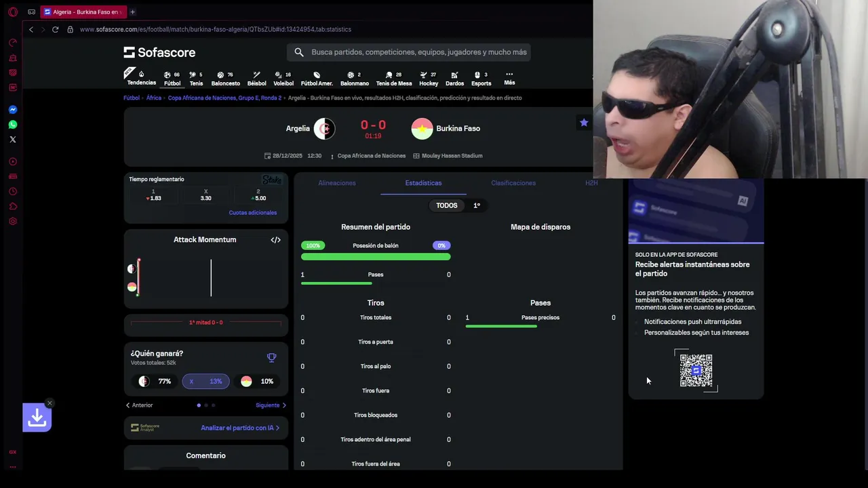
Task: Reload the page
Action: [55, 29]
